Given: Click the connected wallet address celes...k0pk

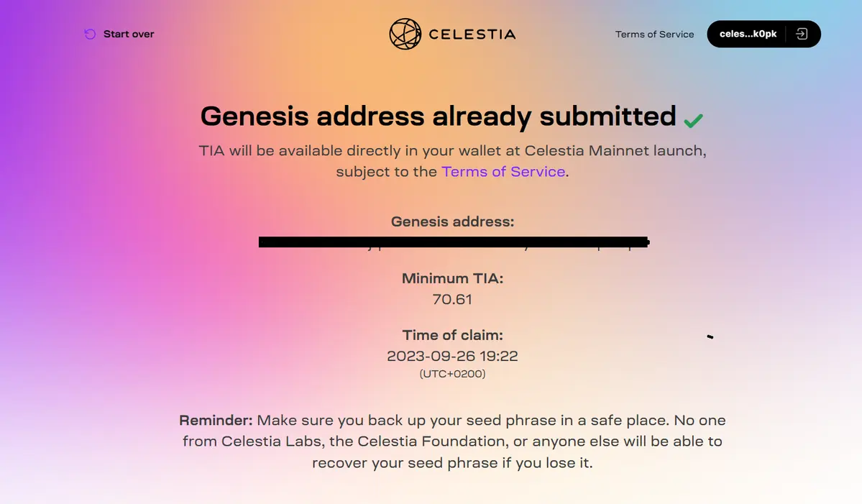Looking at the screenshot, I should click(748, 34).
